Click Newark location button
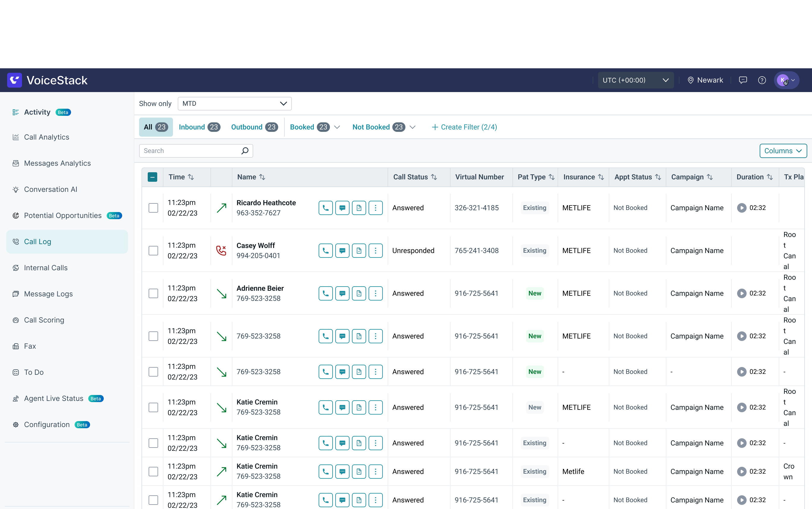The height and width of the screenshot is (509, 812). (705, 80)
